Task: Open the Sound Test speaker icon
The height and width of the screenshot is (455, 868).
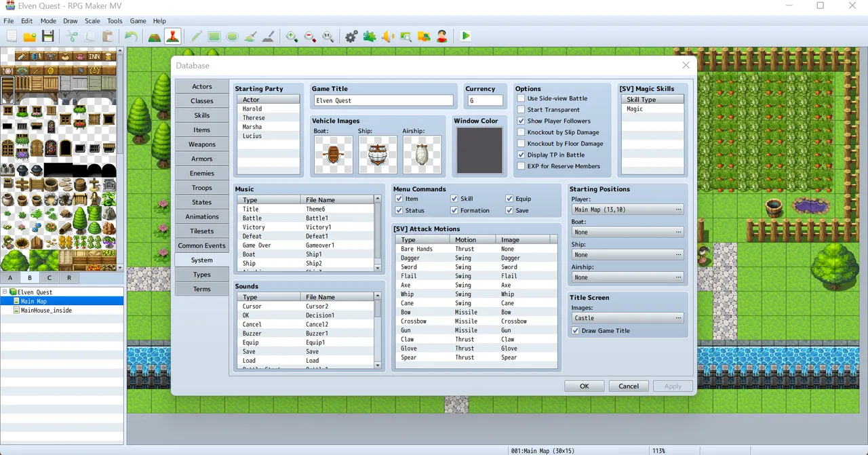Action: [x=388, y=37]
